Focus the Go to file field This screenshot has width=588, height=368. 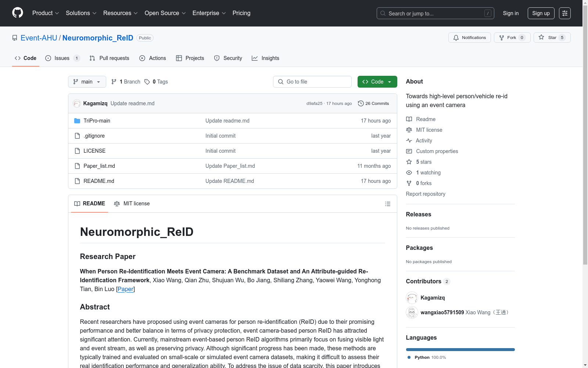click(x=312, y=82)
